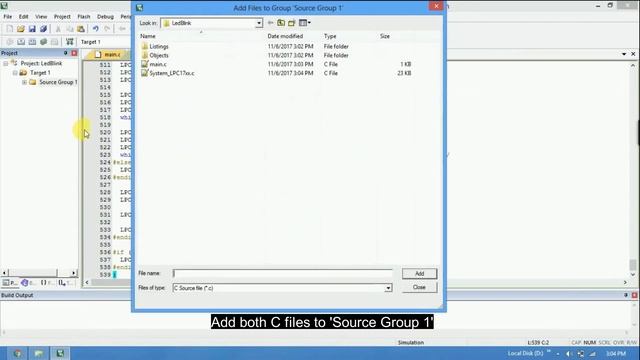Click the Translate icon in the build toolbar

[x=9, y=42]
